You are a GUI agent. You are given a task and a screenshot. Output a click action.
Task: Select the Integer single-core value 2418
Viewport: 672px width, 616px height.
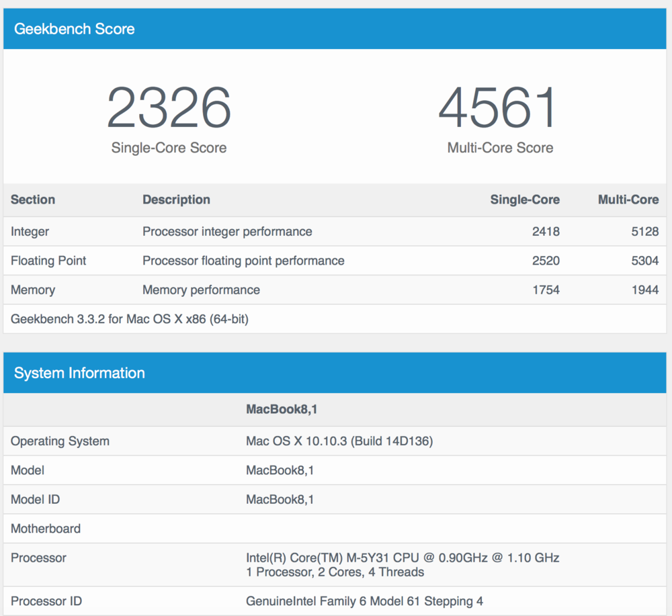(546, 232)
